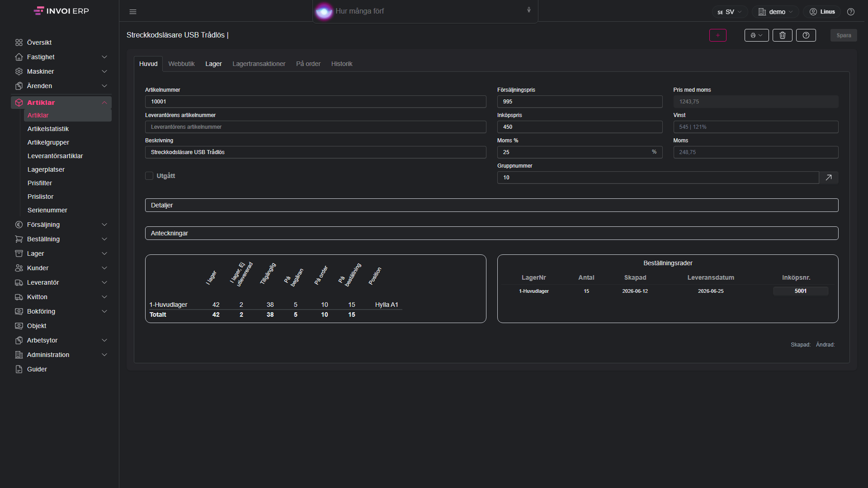The height and width of the screenshot is (488, 868).
Task: Click the Försäljningspris input field
Action: tap(580, 102)
